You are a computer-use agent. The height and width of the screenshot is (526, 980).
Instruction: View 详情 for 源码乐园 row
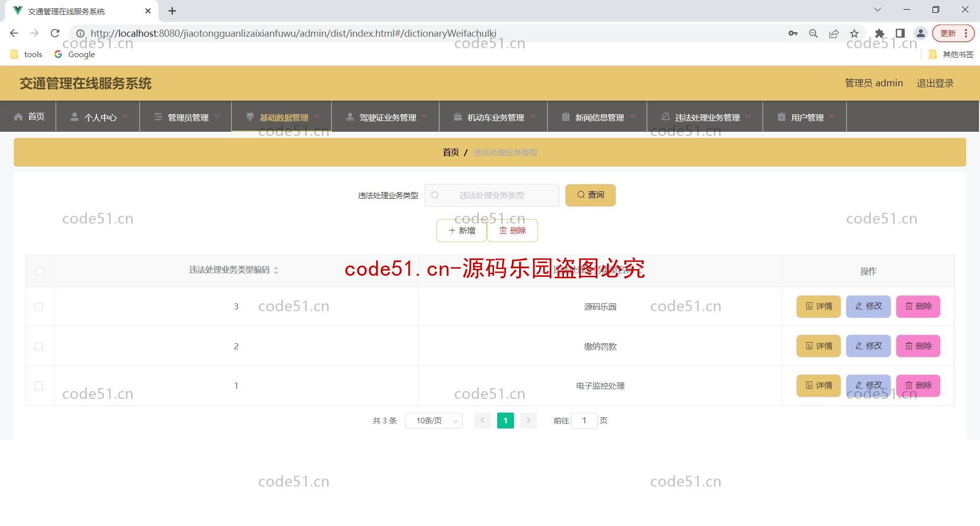click(819, 306)
